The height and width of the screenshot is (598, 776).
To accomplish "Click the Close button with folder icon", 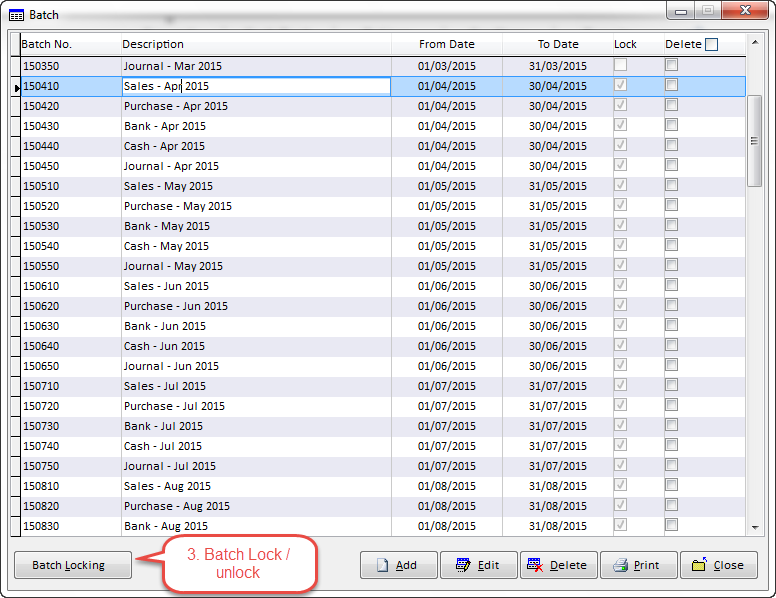I will [718, 565].
